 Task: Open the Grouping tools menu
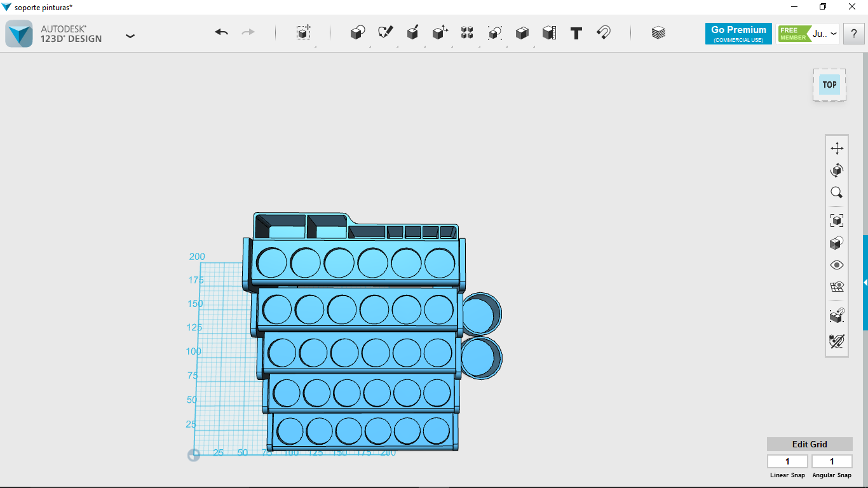(495, 32)
